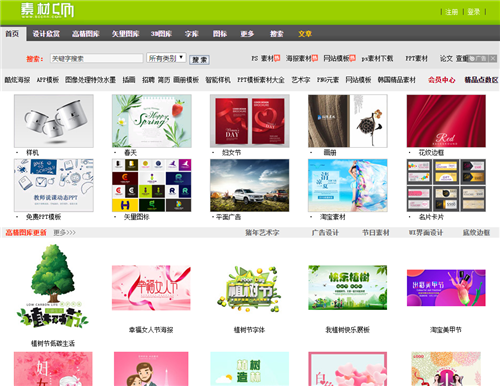Open the 猪年艺术字 link
Image resolution: width=500 pixels, height=386 pixels.
[262, 233]
